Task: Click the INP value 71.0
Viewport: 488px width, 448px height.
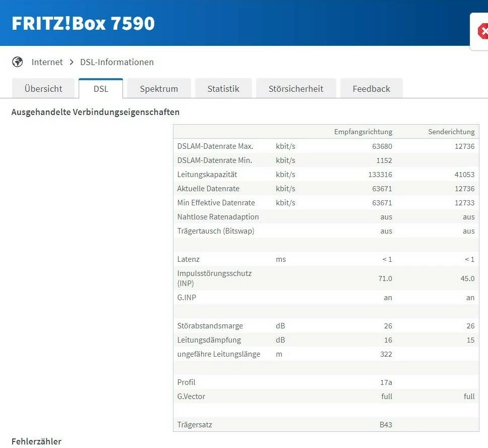Action: pos(385,278)
